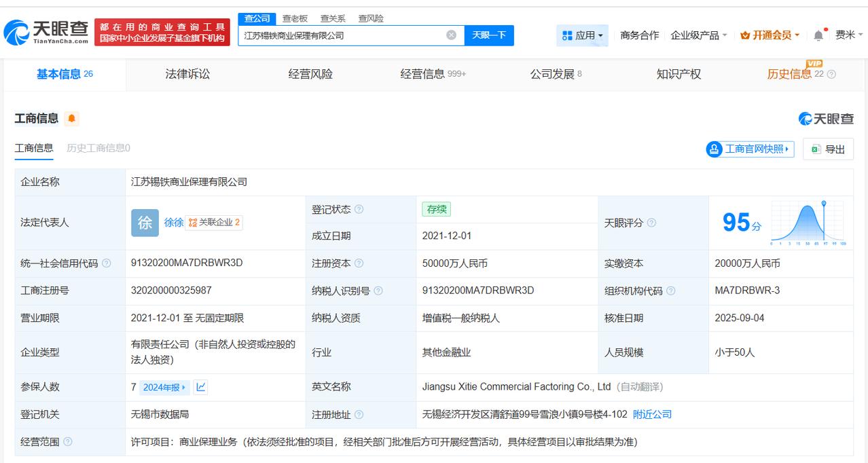868x463 pixels.
Task: Select the 法律诉讼 tab
Action: coord(187,74)
